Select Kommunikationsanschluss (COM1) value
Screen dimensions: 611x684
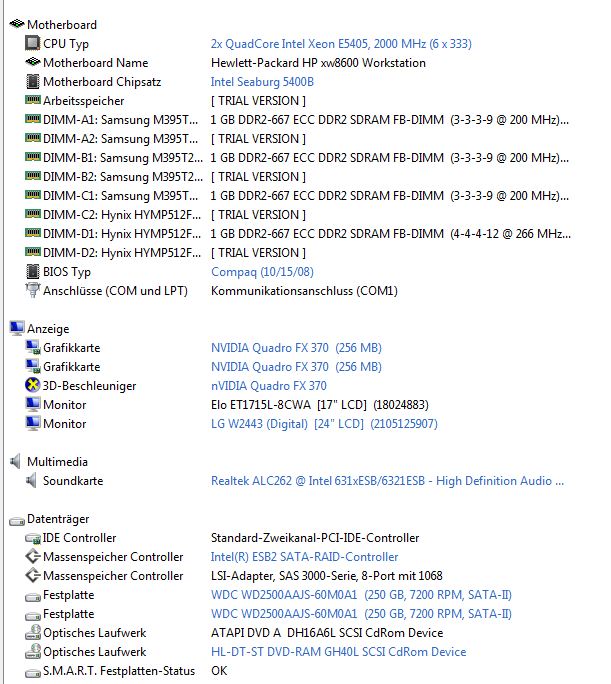tap(304, 291)
